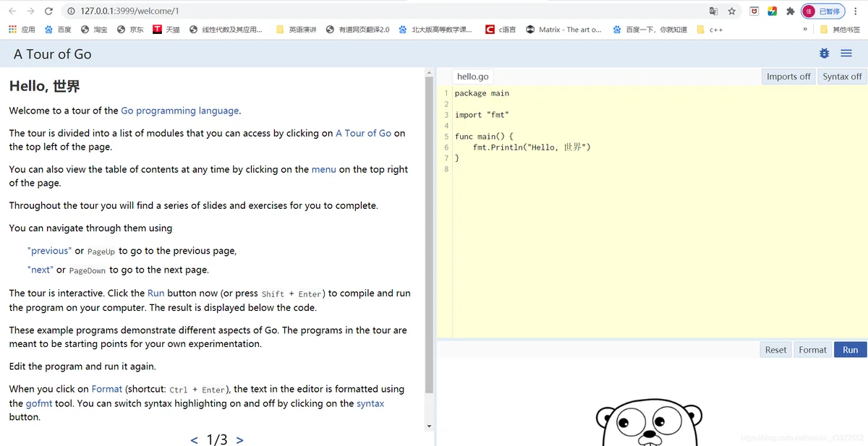Open the gofmt tool link

tap(39, 403)
